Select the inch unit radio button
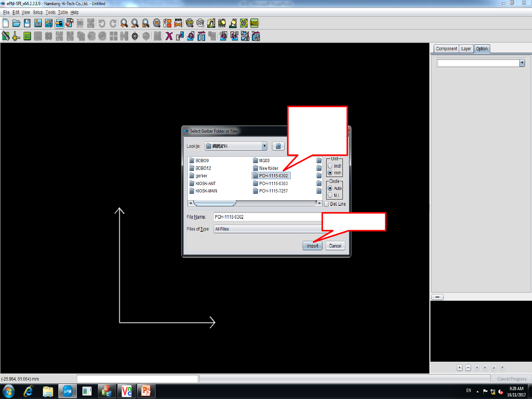532x399 pixels. [330, 166]
